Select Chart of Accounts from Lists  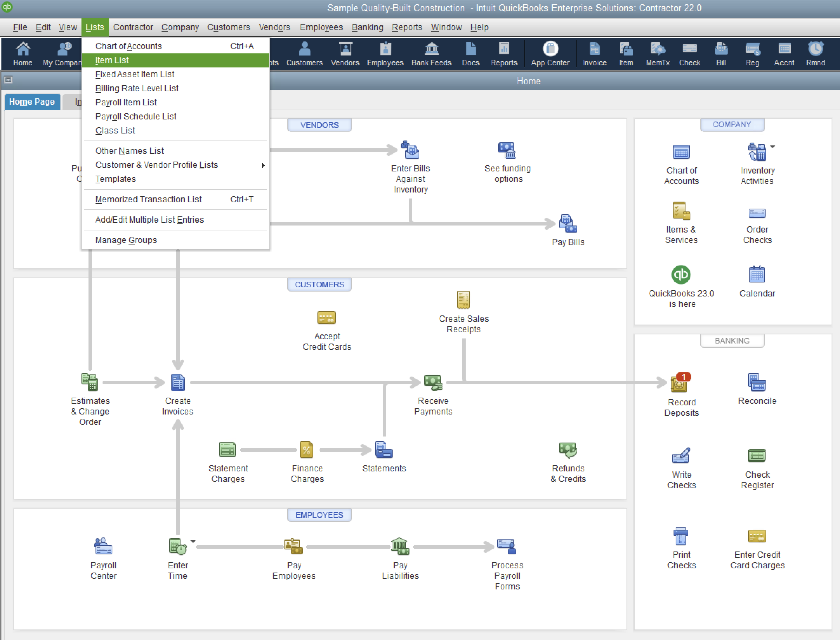coord(128,45)
